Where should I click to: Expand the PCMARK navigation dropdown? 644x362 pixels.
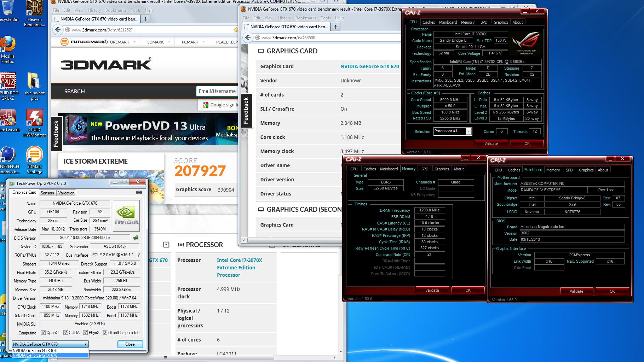pos(203,42)
